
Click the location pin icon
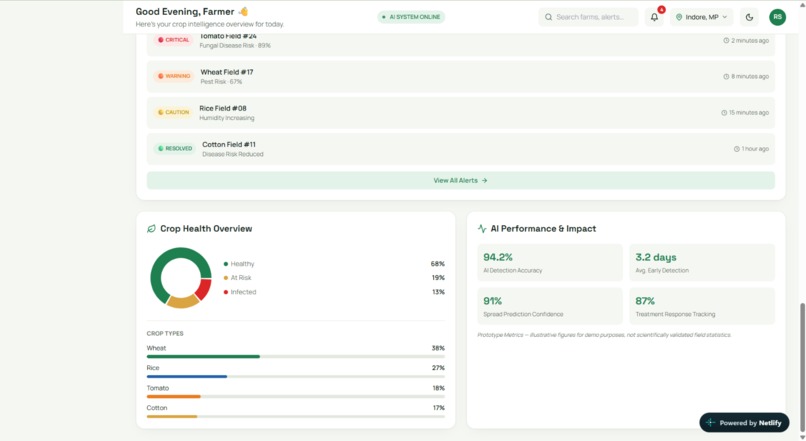pos(679,17)
